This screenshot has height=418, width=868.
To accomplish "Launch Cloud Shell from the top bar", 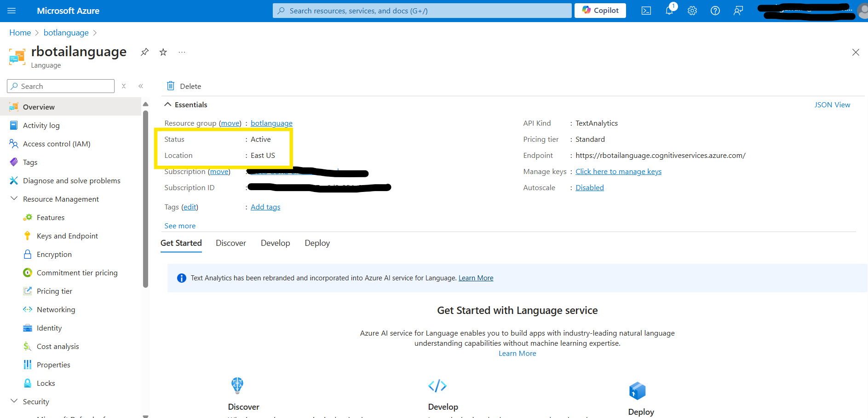I will click(x=646, y=11).
